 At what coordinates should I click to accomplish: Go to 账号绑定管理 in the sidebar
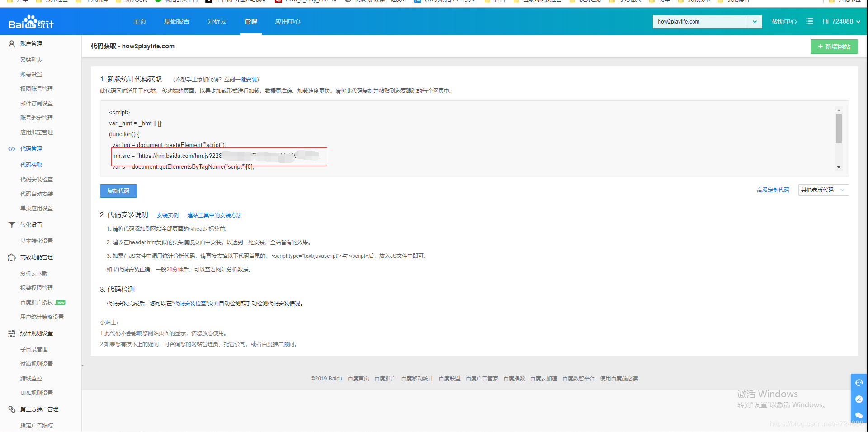pos(37,118)
